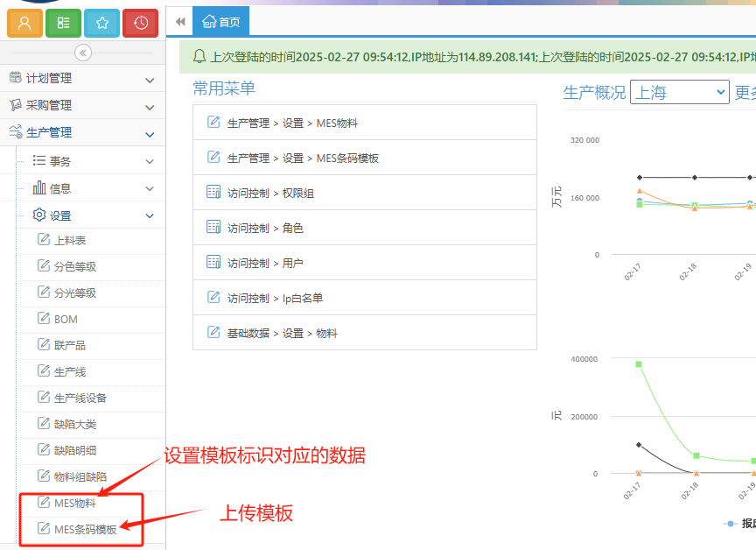Click edit icon beside 上料表

tap(44, 239)
